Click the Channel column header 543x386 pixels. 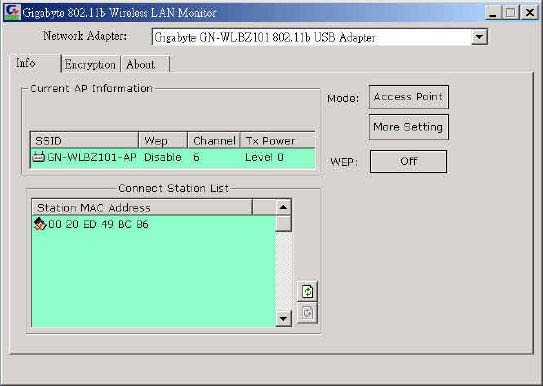click(214, 141)
